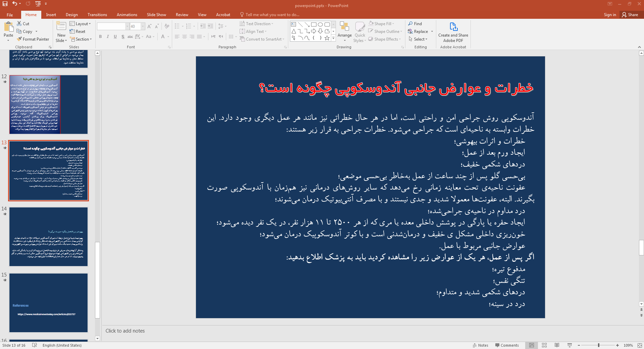
Task: Expand Text Direction dropdown
Action: pyautogui.click(x=257, y=23)
